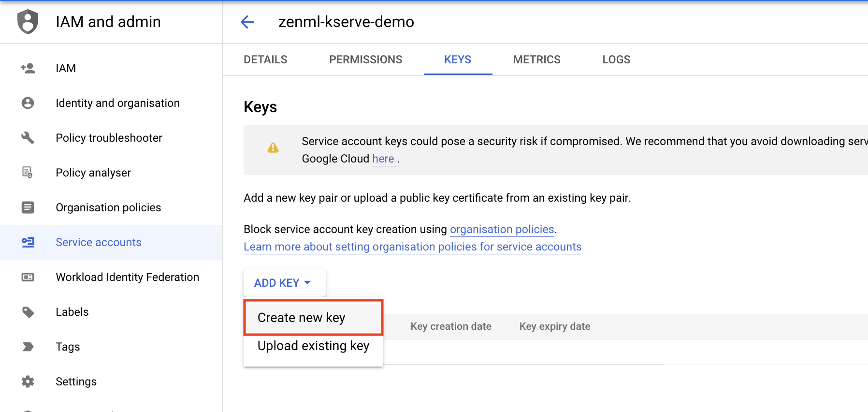The image size is (868, 412).
Task: Open Settings in the sidebar
Action: click(111, 382)
